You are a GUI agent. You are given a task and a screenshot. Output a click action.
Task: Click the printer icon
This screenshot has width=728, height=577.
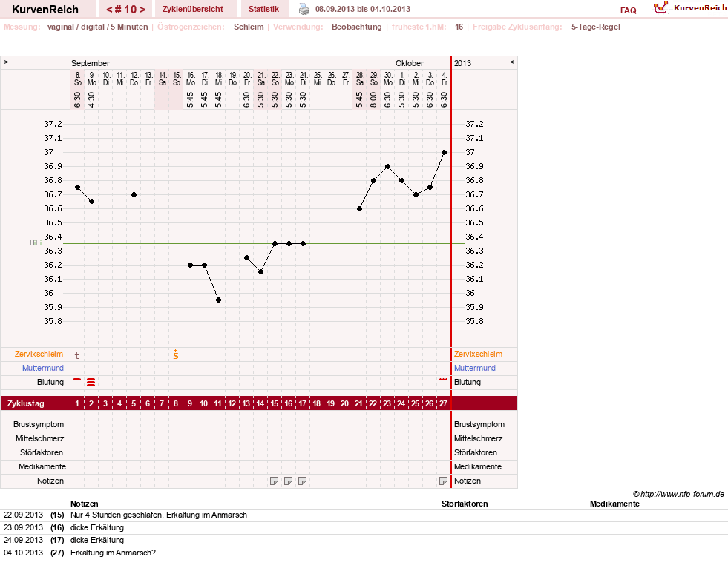pyautogui.click(x=304, y=9)
